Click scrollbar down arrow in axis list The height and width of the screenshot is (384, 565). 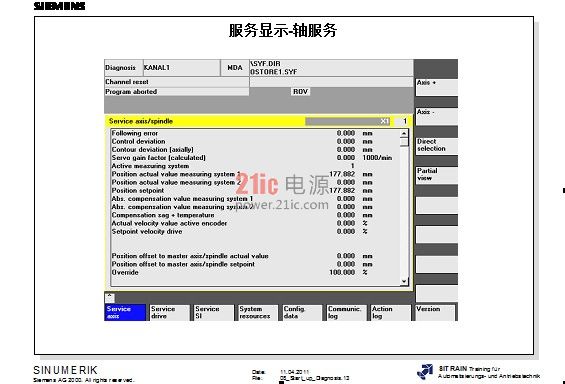click(x=404, y=281)
